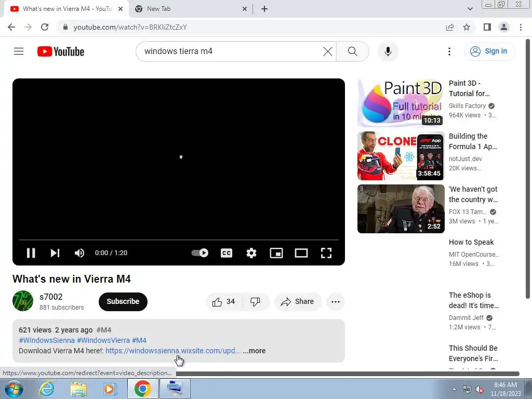Dislike the video with thumbs down
Image resolution: width=532 pixels, height=399 pixels.
pos(255,302)
